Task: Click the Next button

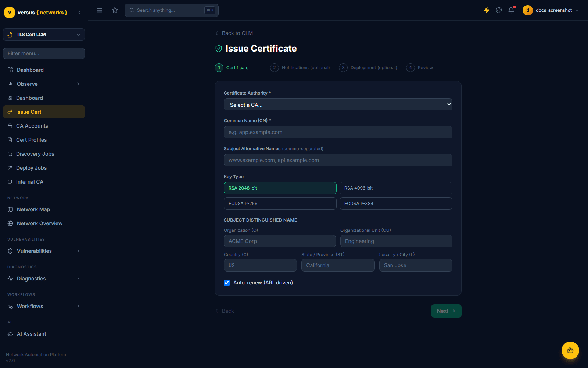Action: (x=446, y=311)
